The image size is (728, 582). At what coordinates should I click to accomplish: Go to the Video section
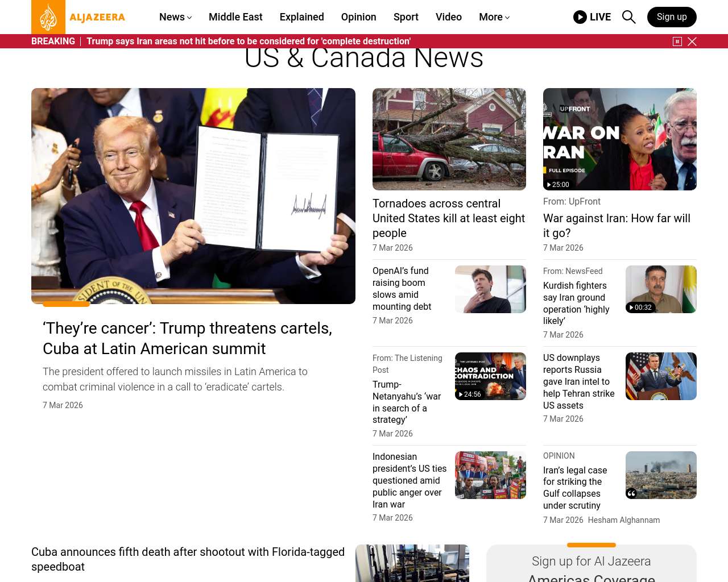[x=449, y=17]
